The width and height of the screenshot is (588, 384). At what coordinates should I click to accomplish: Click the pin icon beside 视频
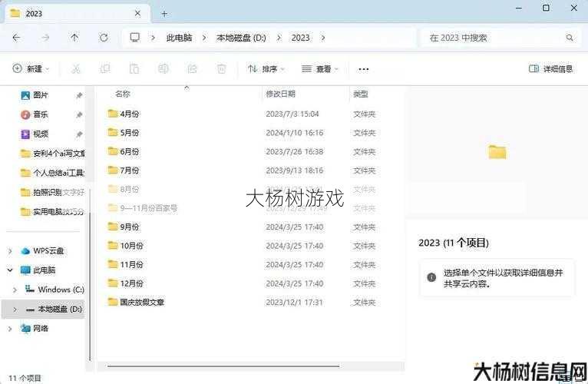tap(79, 134)
